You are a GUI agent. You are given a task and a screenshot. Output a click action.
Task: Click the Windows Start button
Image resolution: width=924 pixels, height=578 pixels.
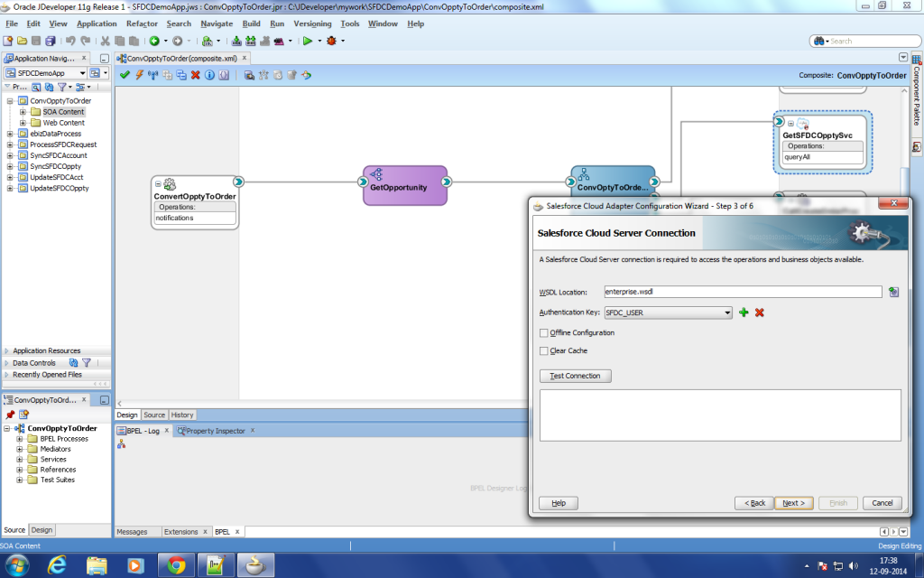pos(16,565)
